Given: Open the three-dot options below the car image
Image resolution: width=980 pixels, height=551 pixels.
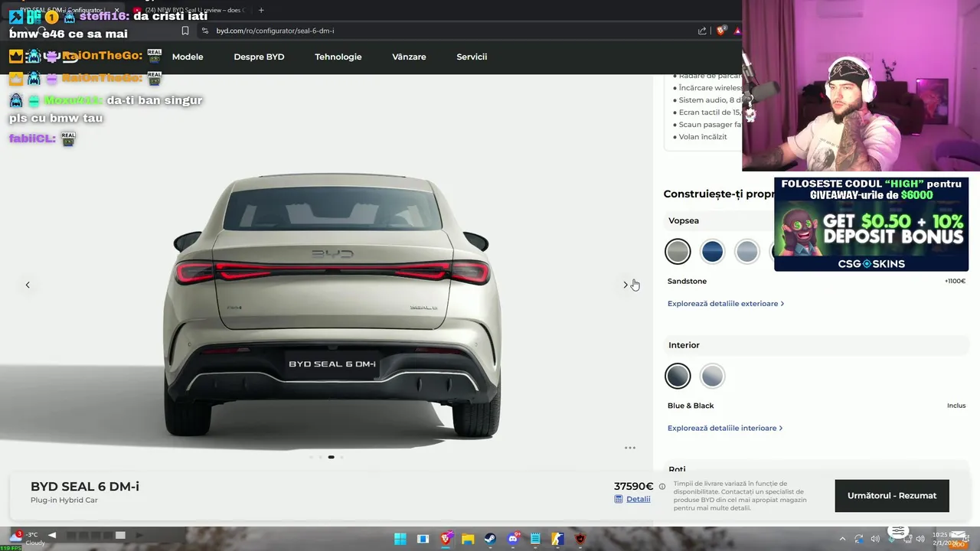Looking at the screenshot, I should pyautogui.click(x=630, y=448).
